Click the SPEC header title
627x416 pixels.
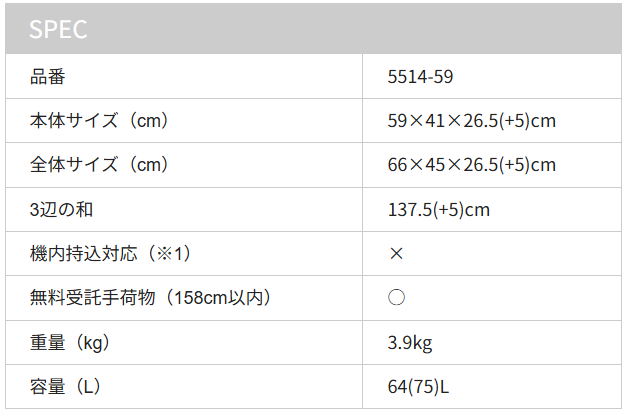coord(58,29)
